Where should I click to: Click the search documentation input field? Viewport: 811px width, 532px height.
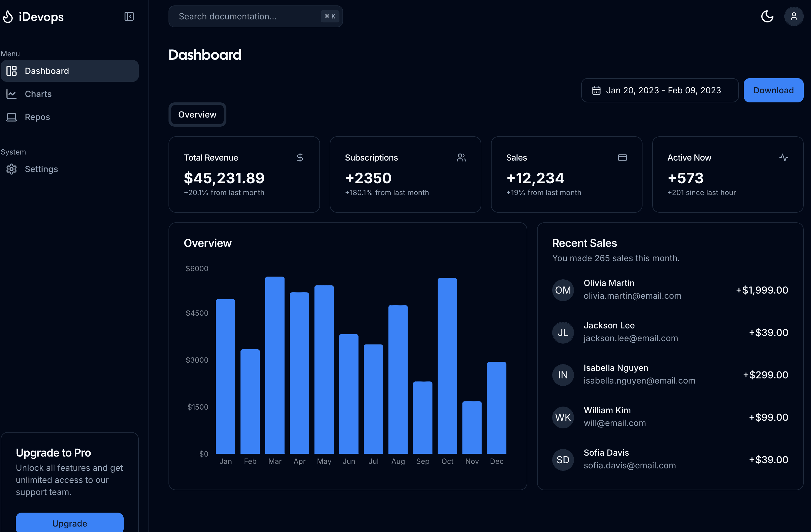click(x=255, y=16)
